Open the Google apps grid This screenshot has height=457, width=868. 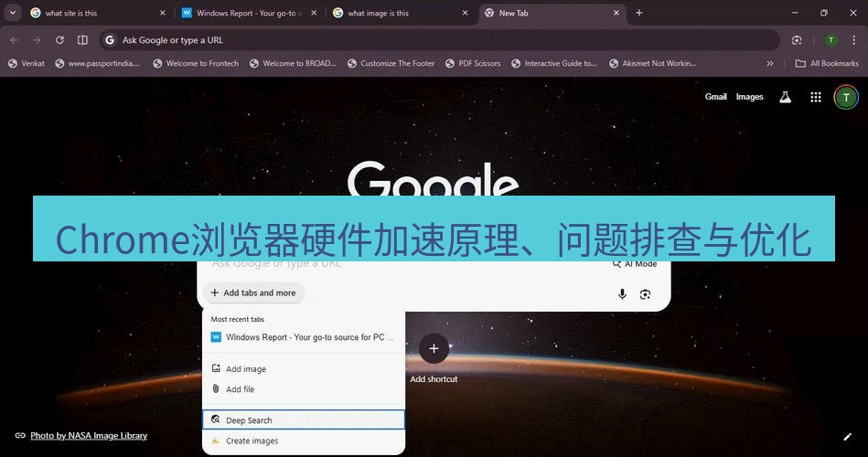pos(816,98)
